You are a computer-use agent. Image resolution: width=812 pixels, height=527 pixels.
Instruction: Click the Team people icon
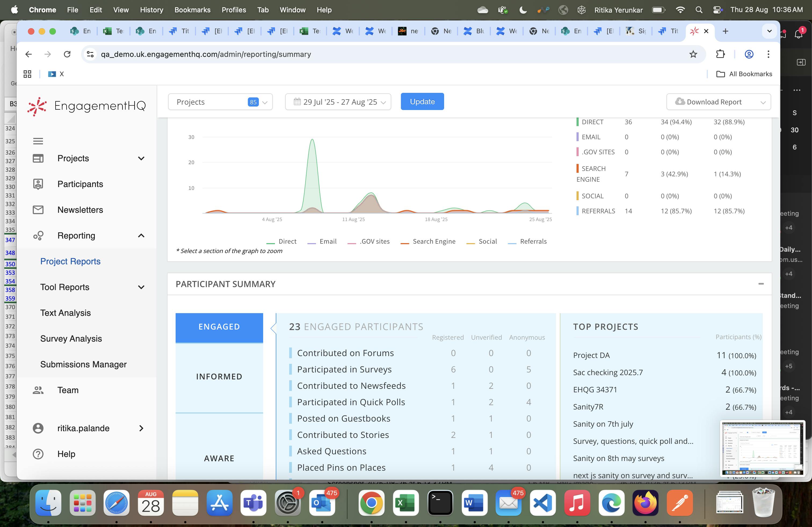pyautogui.click(x=38, y=390)
